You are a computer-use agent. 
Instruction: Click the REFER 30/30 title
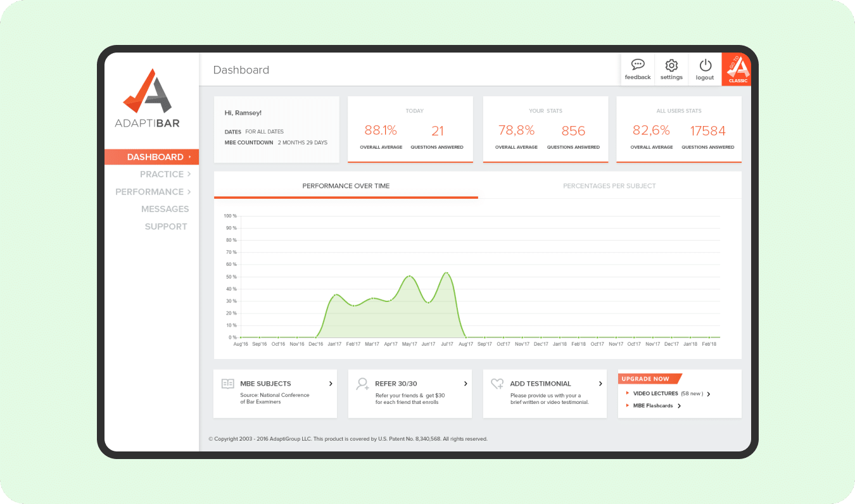click(396, 384)
